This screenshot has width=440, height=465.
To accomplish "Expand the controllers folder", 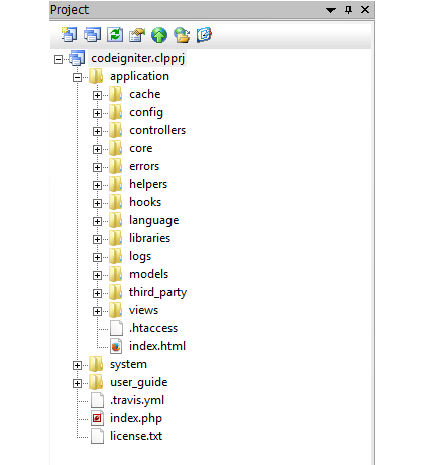I will [x=97, y=131].
